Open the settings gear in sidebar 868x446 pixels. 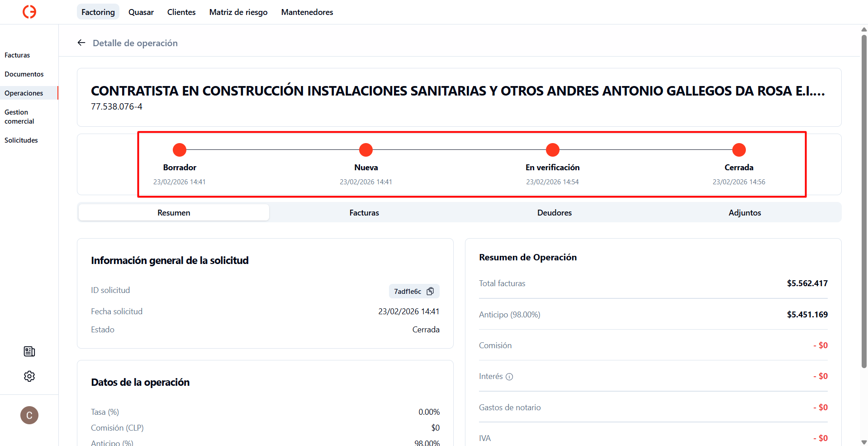tap(29, 376)
